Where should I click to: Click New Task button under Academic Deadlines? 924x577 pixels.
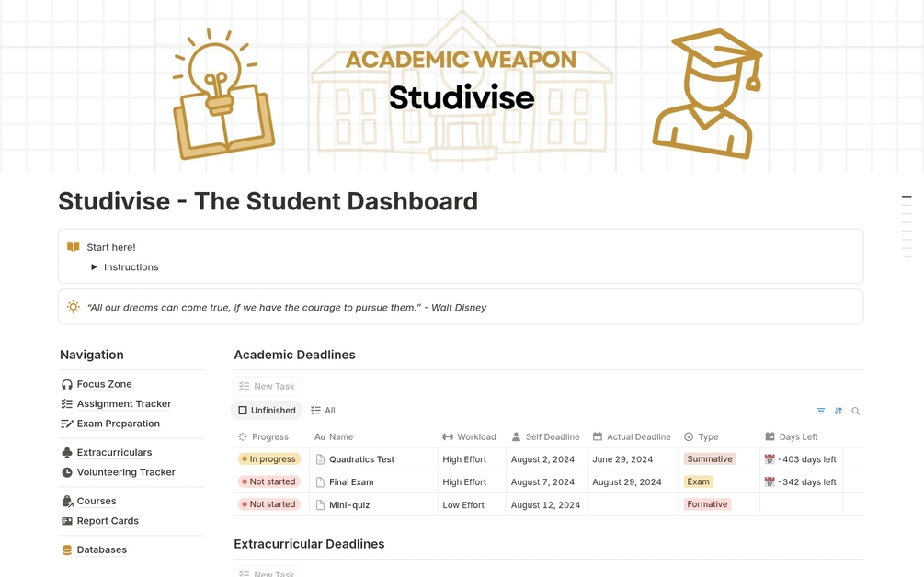(x=267, y=386)
